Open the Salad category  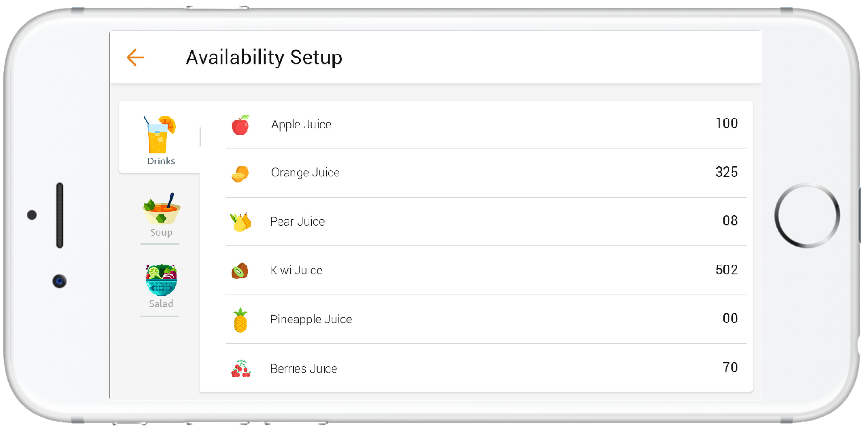click(161, 286)
